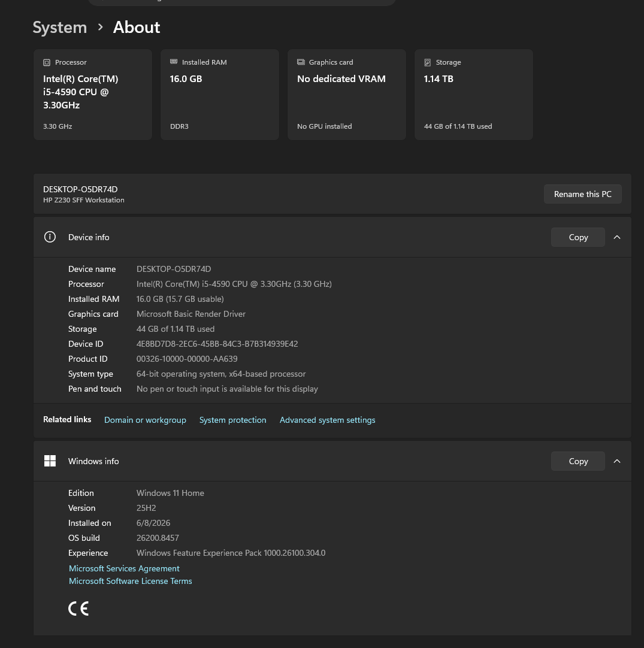The width and height of the screenshot is (644, 648).
Task: Go back to System in breadcrumb
Action: tap(60, 28)
